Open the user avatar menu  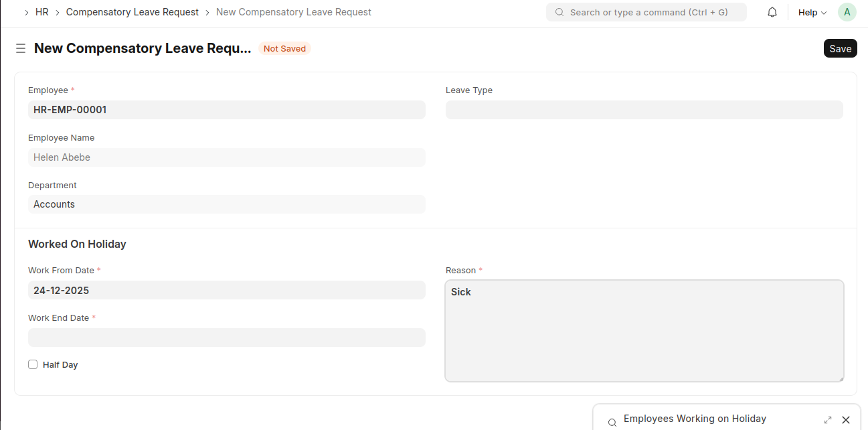tap(847, 12)
